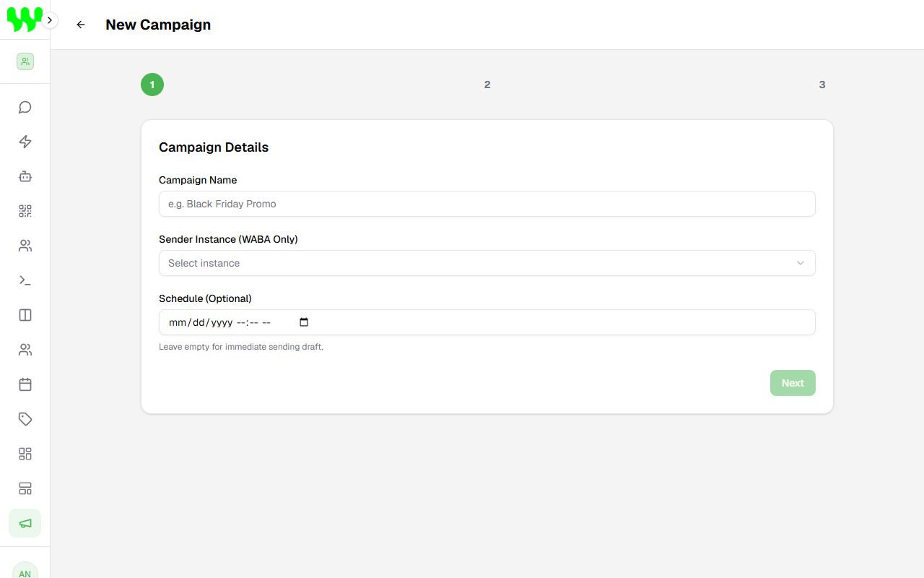
Task: Select the month segment in Schedule field
Action: (177, 323)
